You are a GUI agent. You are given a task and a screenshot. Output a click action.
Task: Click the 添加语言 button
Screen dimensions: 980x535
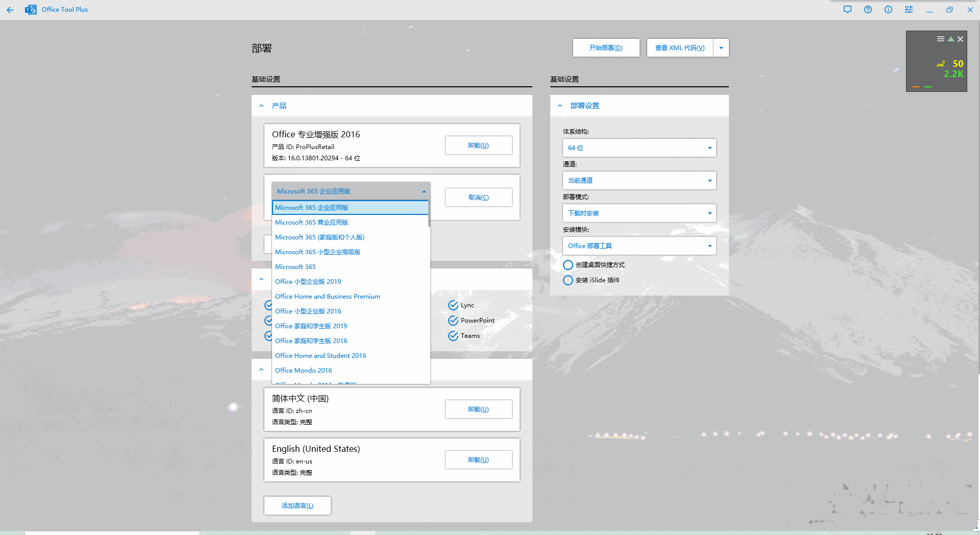tap(297, 506)
